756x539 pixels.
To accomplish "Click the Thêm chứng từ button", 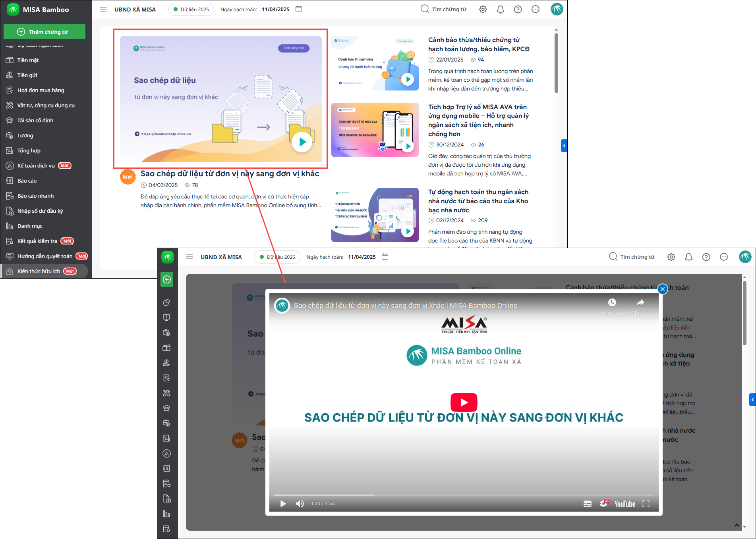I will click(x=44, y=32).
